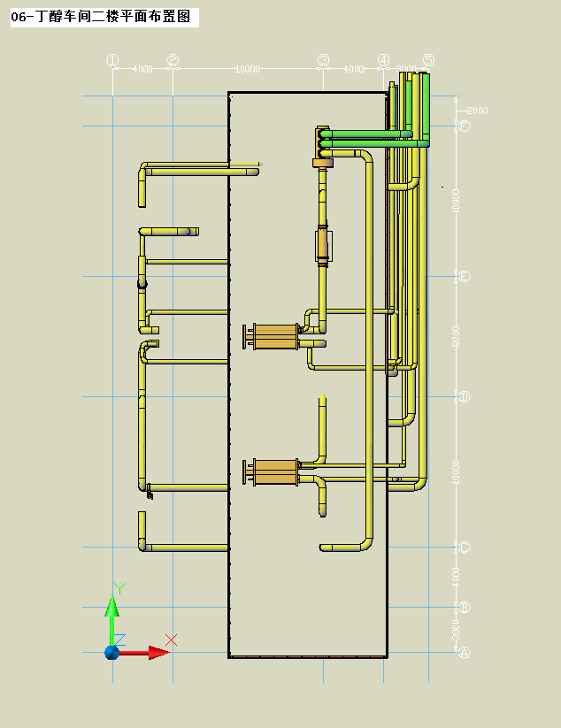The image size is (561, 728).
Task: Select the upper green horizontal pipe
Action: coord(366,134)
